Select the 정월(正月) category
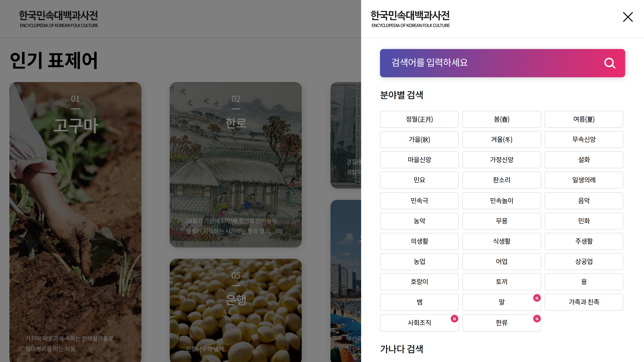The height and width of the screenshot is (362, 644). click(419, 119)
